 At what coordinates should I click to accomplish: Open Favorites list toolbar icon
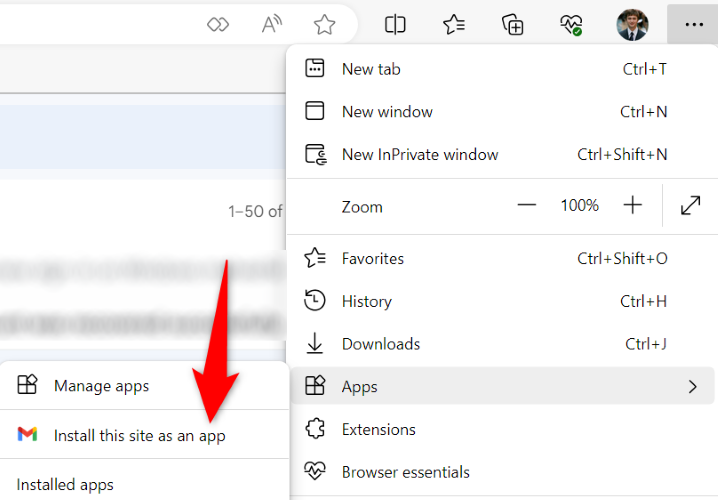click(454, 25)
